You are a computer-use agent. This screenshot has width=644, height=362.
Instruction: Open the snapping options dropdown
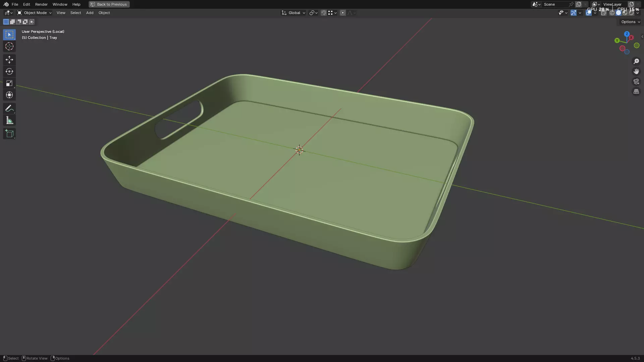click(333, 13)
